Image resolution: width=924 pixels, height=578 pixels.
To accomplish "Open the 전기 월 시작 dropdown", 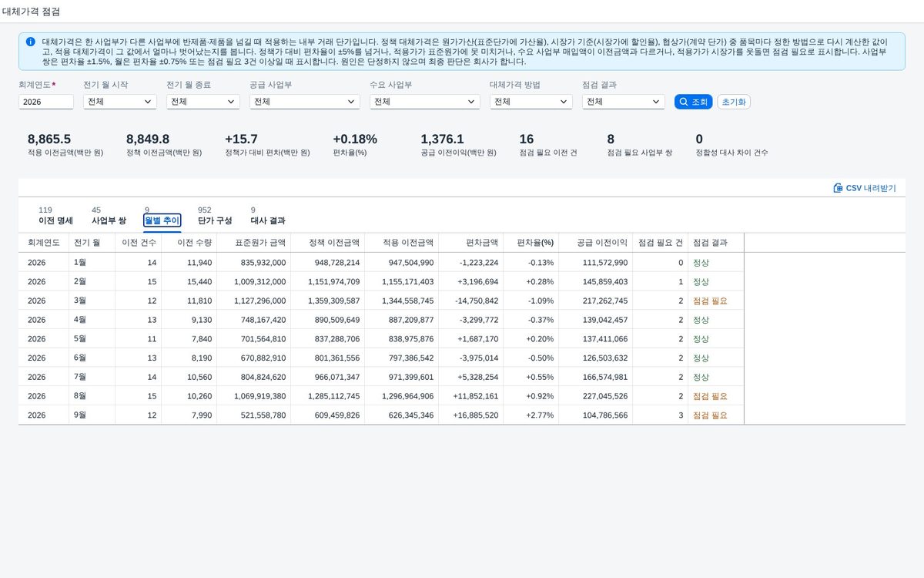I will coord(120,102).
